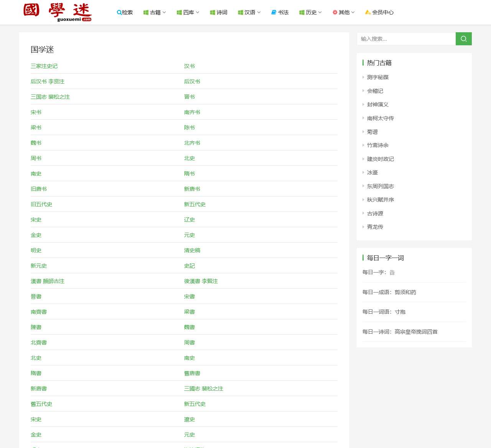Click the 國學迷 guoxuemi site logo
Viewport: 491px width, 448px height.
(x=58, y=12)
